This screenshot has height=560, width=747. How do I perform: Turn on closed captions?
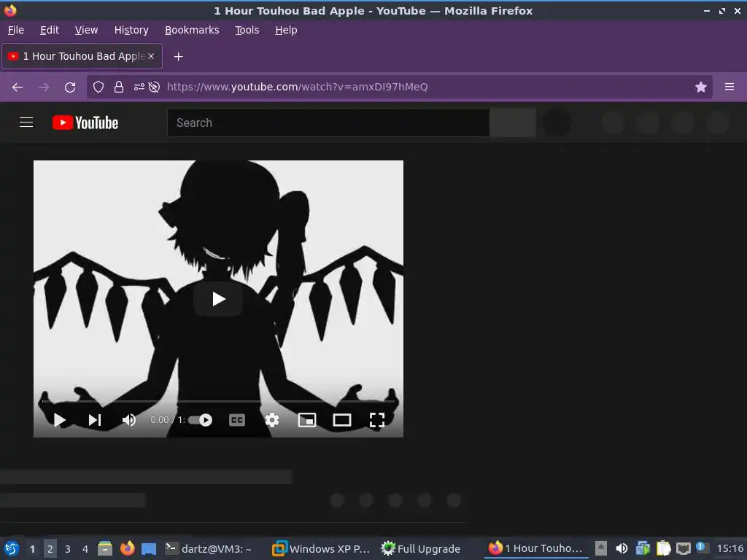click(x=237, y=420)
